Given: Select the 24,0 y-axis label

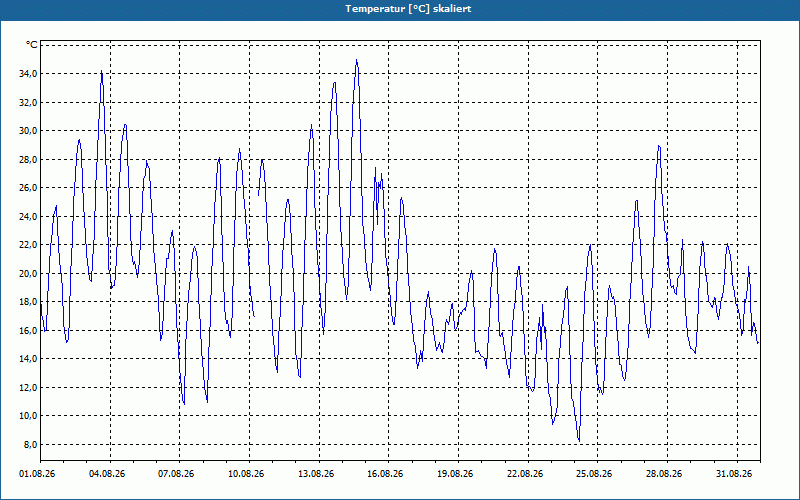Looking at the screenshot, I should coord(28,216).
